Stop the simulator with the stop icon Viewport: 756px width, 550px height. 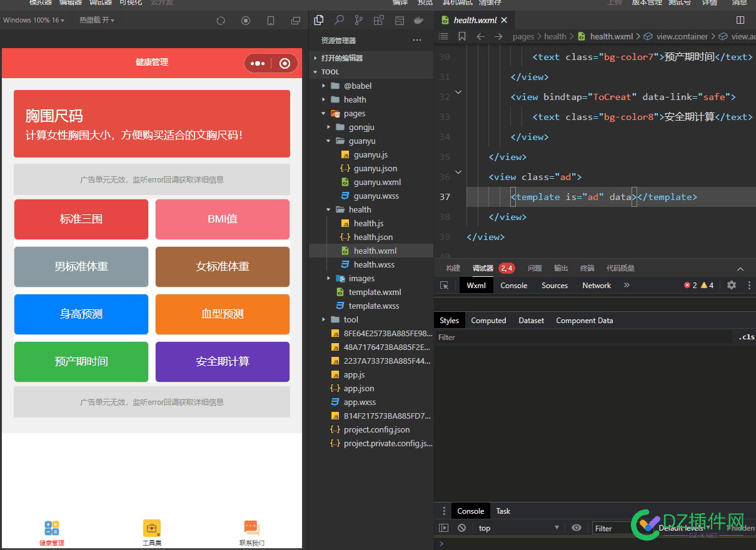coord(246,21)
